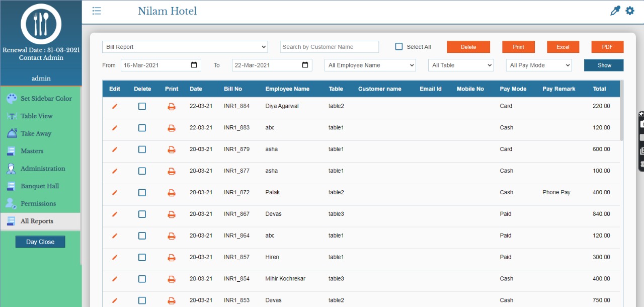Select All Reports in sidebar
Viewport: 644px width, 307px height.
pyautogui.click(x=40, y=221)
